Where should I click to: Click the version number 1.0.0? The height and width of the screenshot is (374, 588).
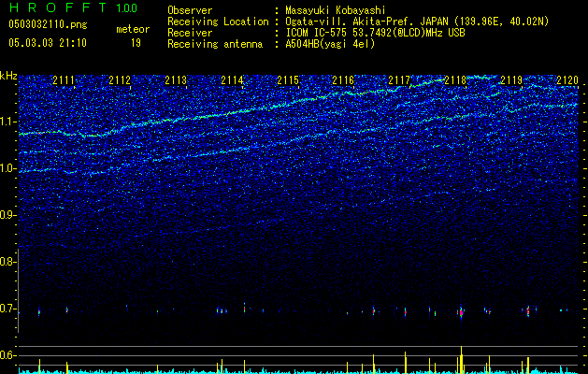click(x=126, y=7)
